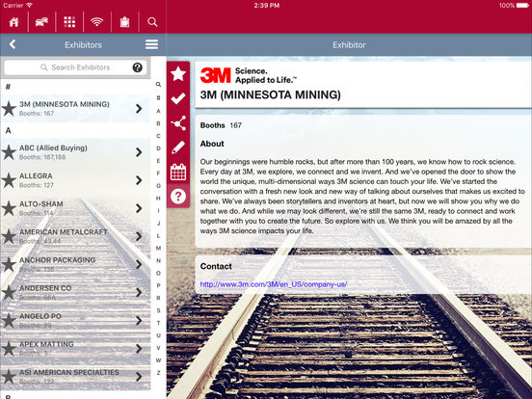Open ALTO-SHAM row chevron
Image resolution: width=532 pixels, height=399 pixels.
139,208
